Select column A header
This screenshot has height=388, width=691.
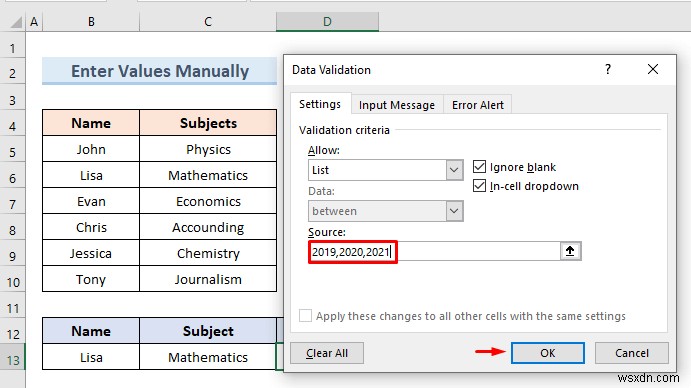pos(34,22)
